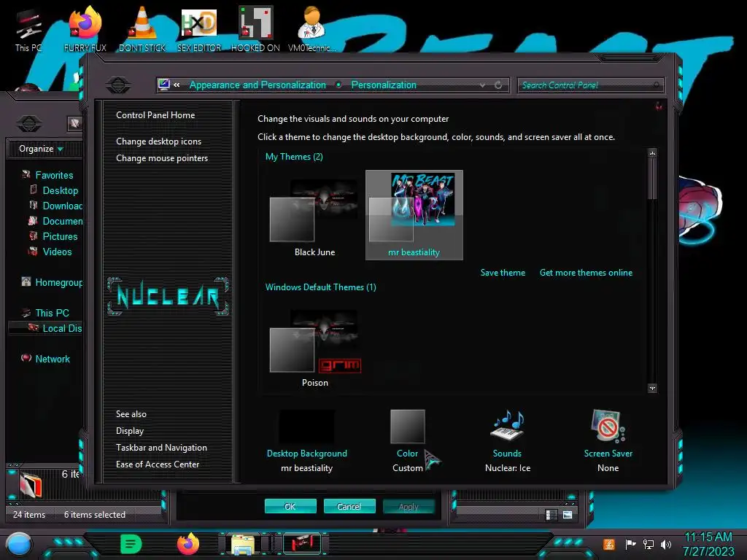Viewport: 747px width, 560px height.
Task: Click the Java update tray icon
Action: coord(609,544)
